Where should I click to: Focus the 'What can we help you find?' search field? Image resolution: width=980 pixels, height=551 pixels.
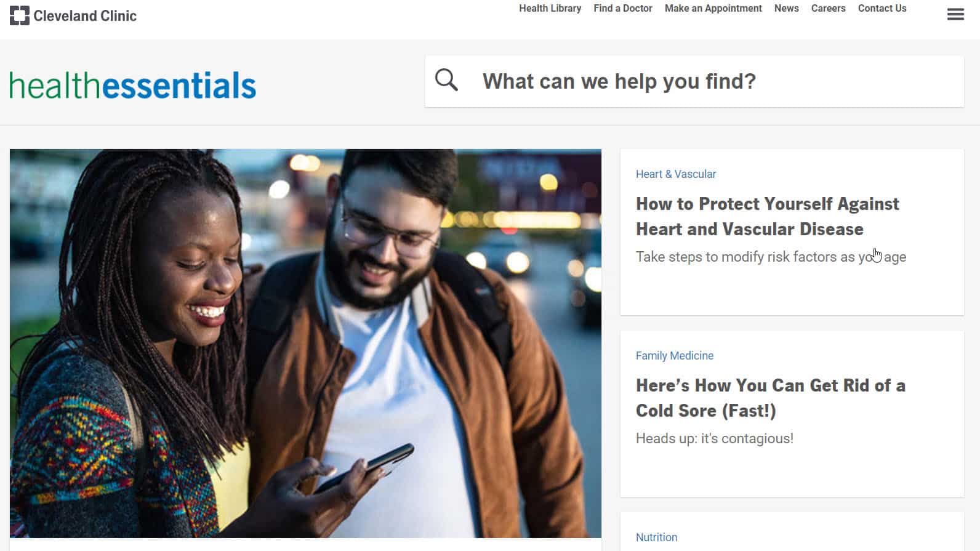[694, 81]
